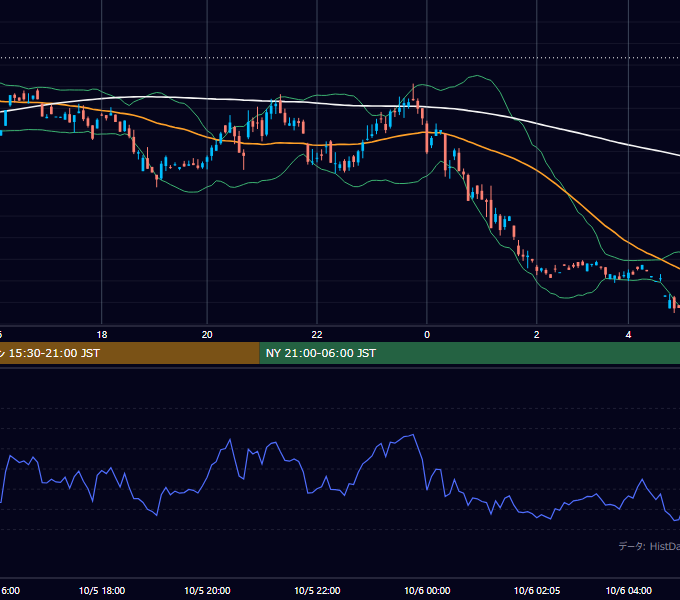
Task: Click the dotted horizontal price level line
Action: point(340,57)
